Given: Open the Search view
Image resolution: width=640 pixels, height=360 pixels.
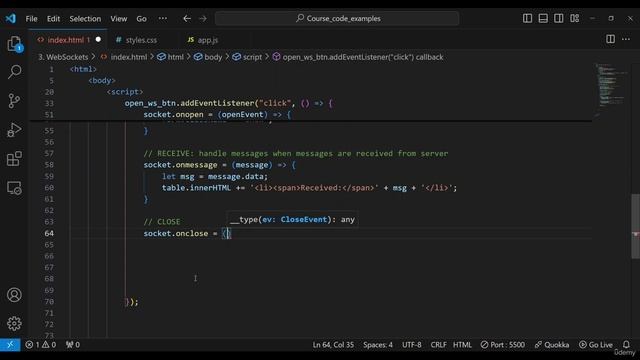Looking at the screenshot, I should click(x=14, y=72).
